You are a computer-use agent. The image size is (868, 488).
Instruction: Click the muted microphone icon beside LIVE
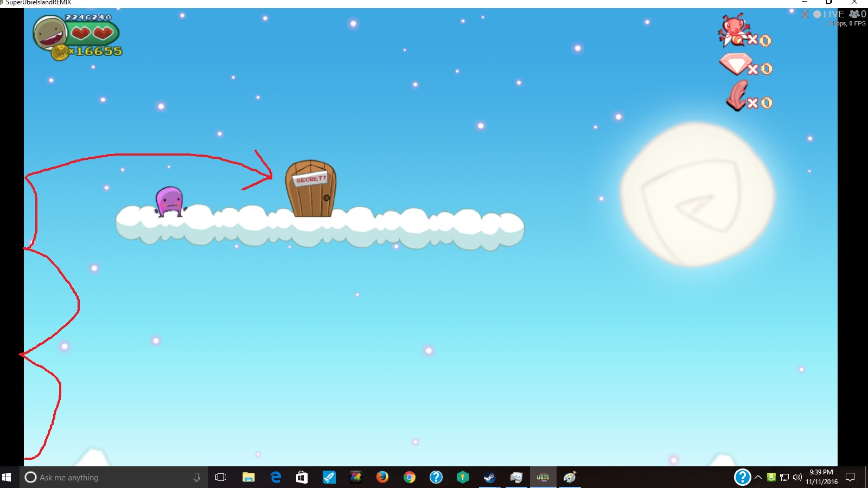805,14
